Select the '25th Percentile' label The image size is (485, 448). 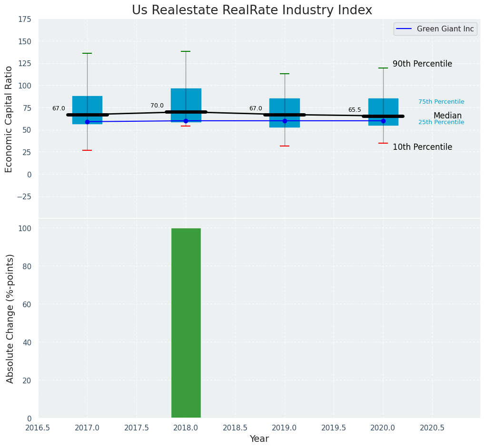click(441, 122)
